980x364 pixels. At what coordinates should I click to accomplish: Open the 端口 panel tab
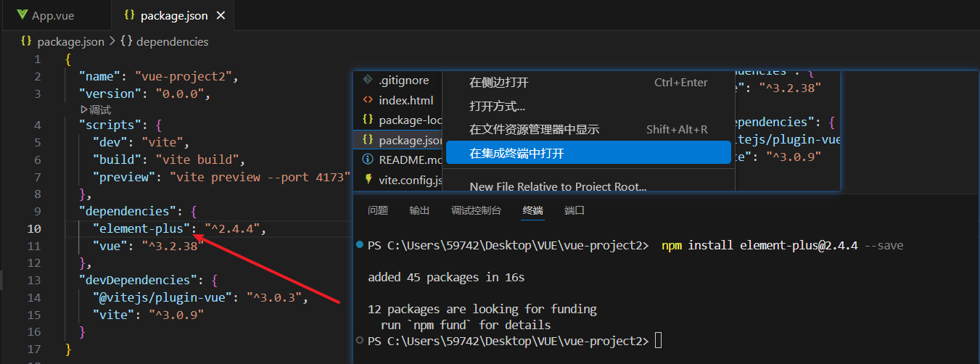(575, 210)
